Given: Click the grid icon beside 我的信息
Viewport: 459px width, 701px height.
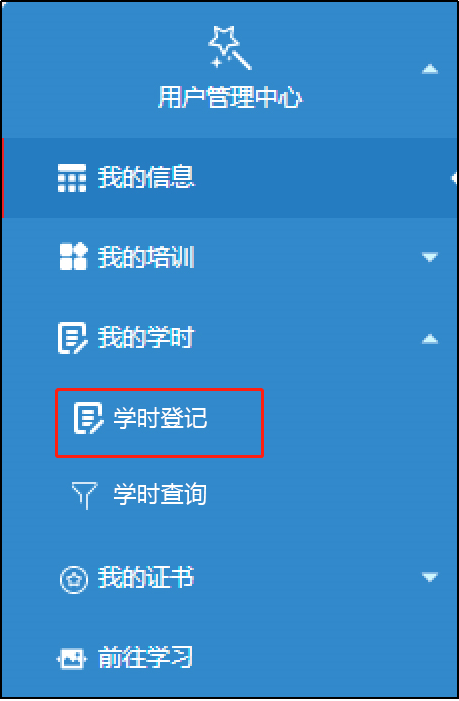Looking at the screenshot, I should pos(72,178).
